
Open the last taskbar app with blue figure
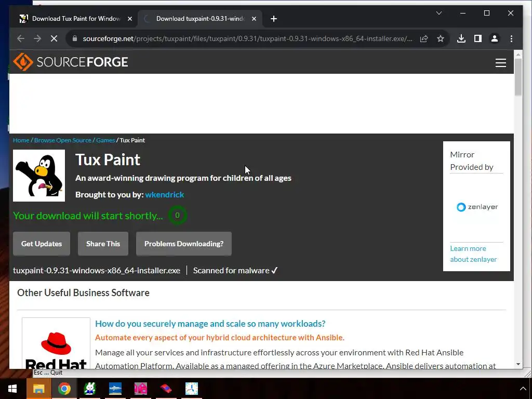(x=191, y=389)
